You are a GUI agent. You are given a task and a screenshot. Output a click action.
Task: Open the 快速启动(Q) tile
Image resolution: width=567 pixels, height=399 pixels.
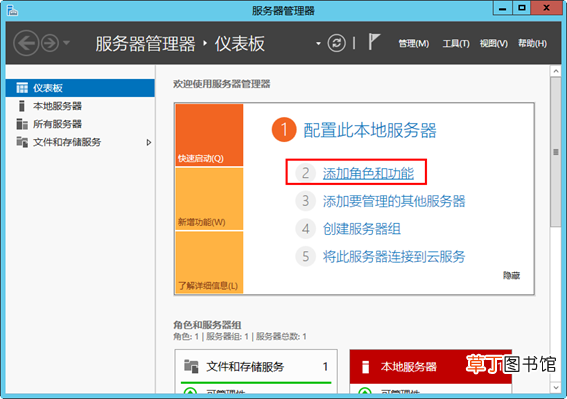pyautogui.click(x=209, y=135)
